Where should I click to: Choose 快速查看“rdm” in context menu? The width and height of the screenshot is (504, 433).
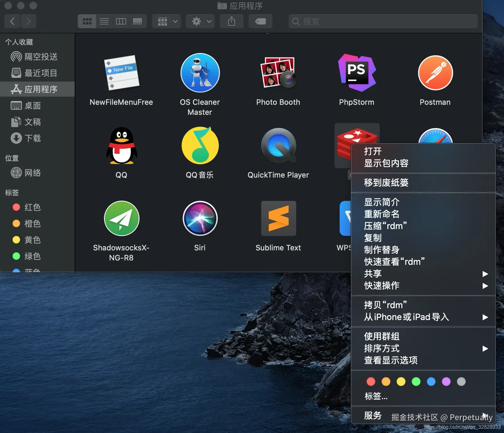point(423,262)
